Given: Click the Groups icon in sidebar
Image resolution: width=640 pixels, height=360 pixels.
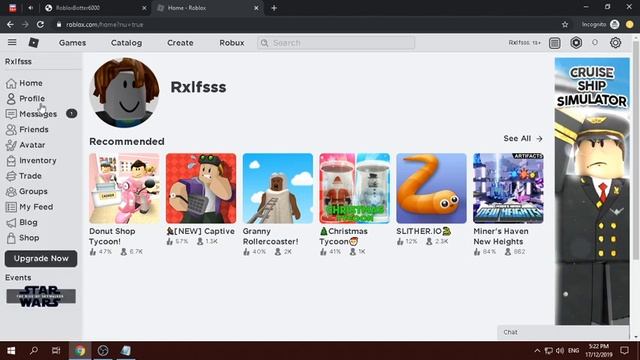Looking at the screenshot, I should click(x=11, y=192).
